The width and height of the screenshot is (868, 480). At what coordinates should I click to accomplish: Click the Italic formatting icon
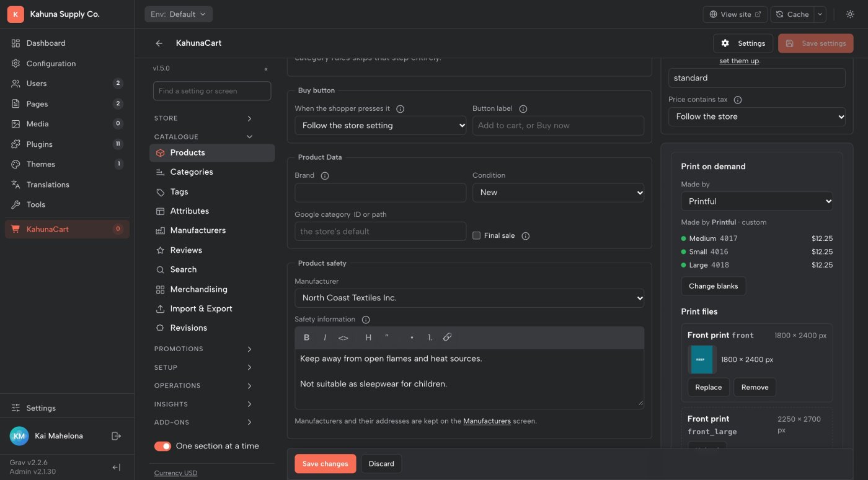325,338
